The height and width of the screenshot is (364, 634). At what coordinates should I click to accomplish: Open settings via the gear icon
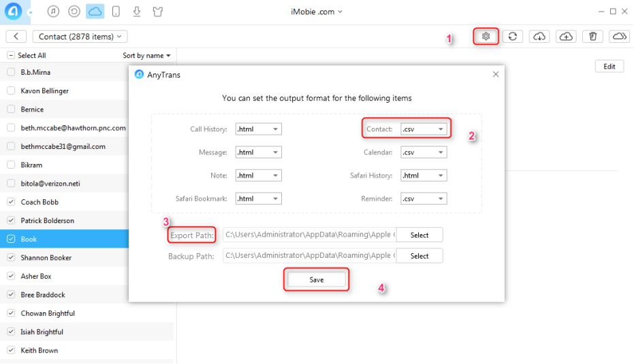[x=486, y=36]
